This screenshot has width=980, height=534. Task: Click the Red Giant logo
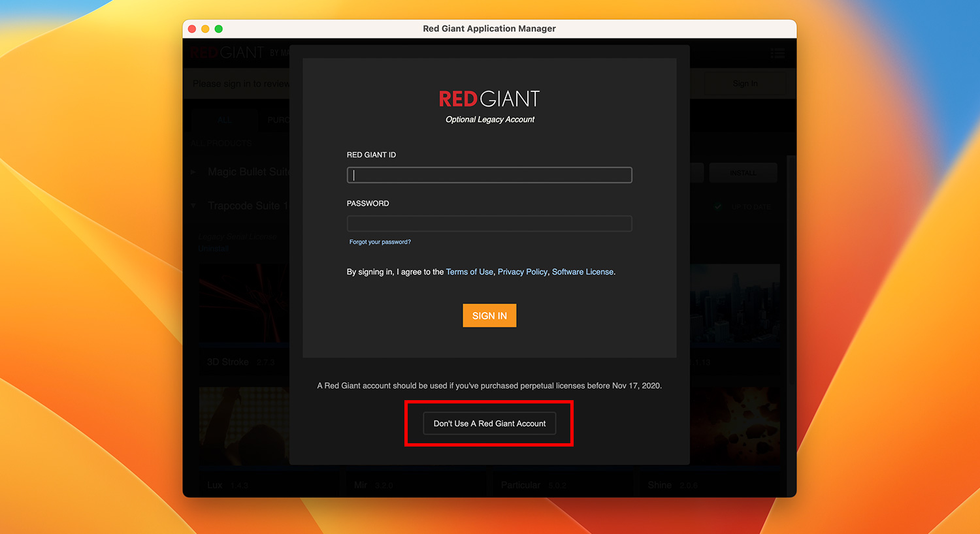227,52
